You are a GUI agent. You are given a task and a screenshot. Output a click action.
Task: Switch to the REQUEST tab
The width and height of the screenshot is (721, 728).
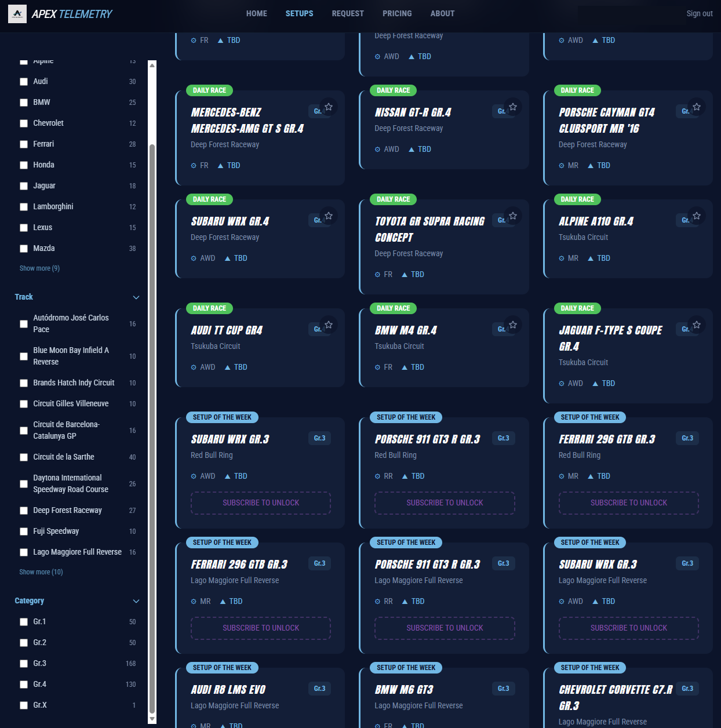pos(348,13)
